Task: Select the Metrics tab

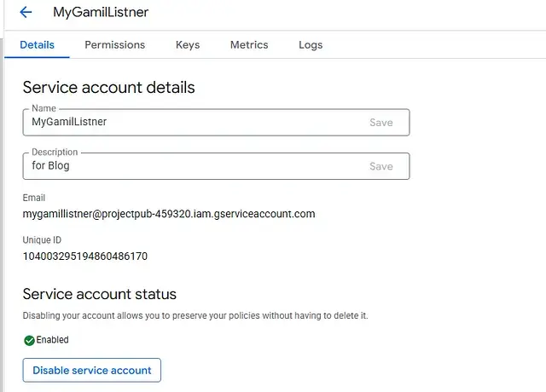Action: pyautogui.click(x=249, y=45)
